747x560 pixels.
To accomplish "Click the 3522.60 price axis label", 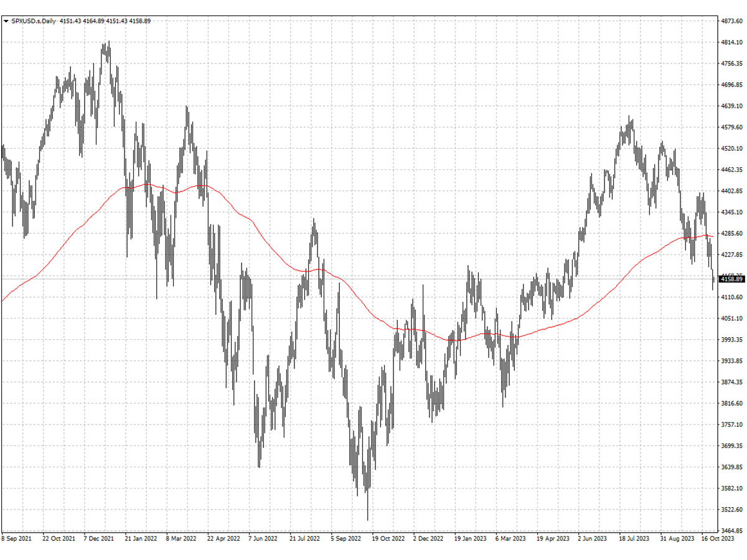I will point(731,510).
